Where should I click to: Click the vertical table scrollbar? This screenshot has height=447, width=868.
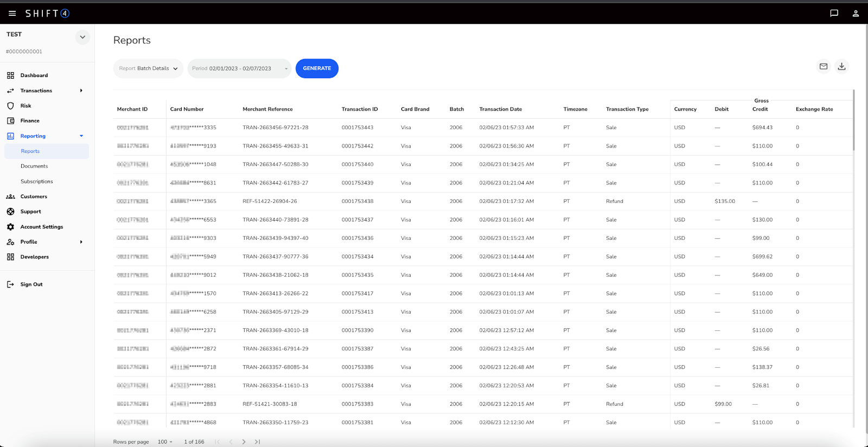853,120
